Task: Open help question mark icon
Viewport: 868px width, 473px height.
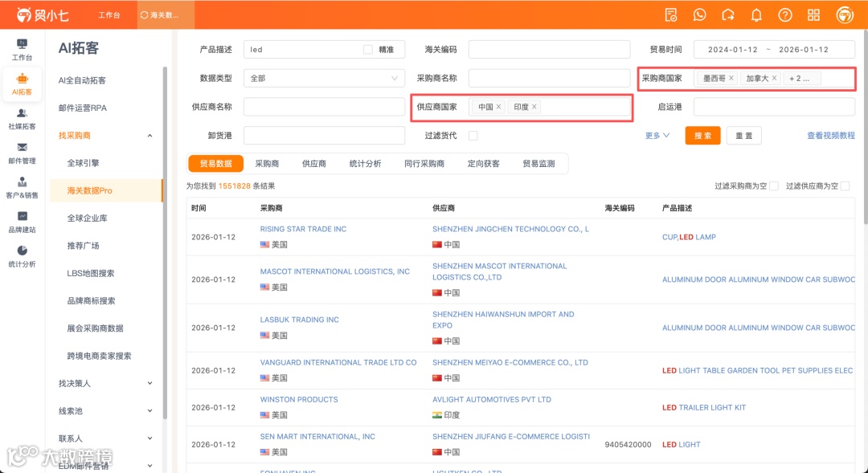Action: tap(785, 15)
